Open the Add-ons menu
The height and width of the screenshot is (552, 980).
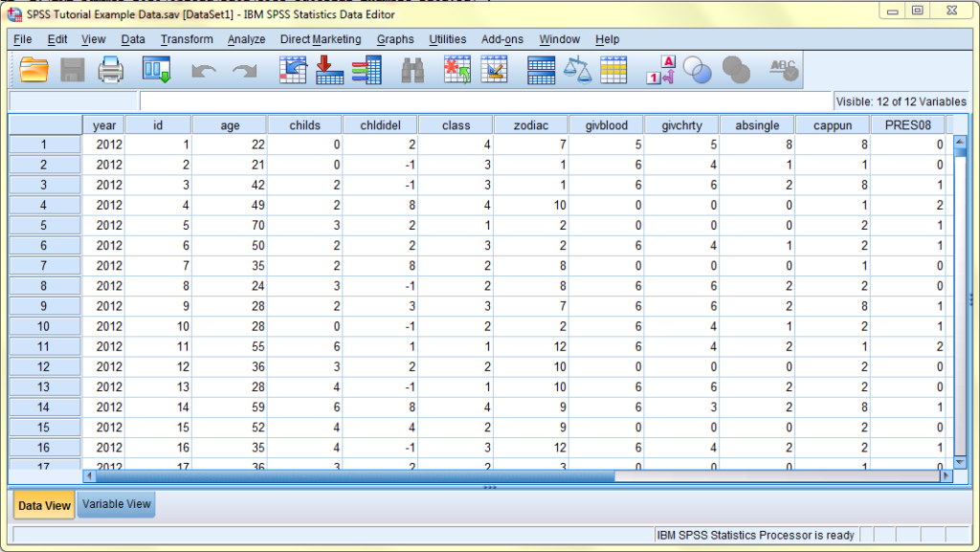coord(501,39)
